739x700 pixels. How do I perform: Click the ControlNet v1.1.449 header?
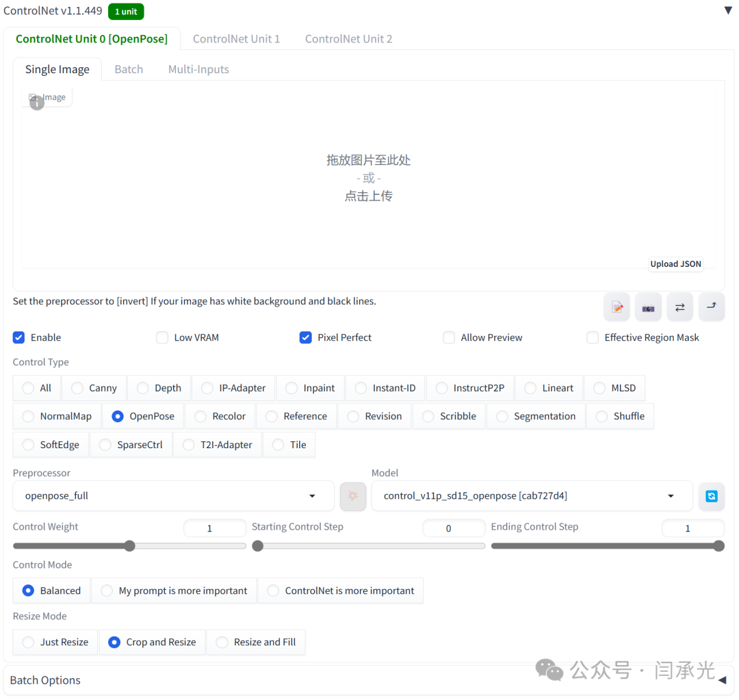pos(53,10)
